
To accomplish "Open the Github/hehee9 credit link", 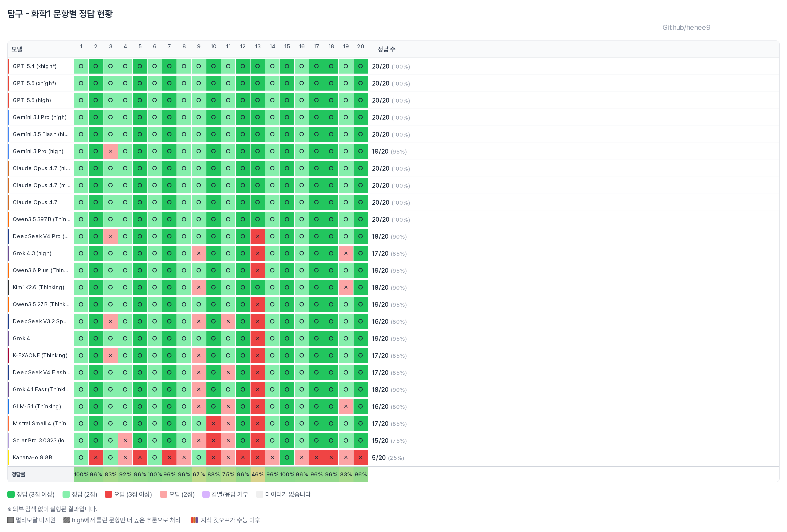I will (x=686, y=28).
